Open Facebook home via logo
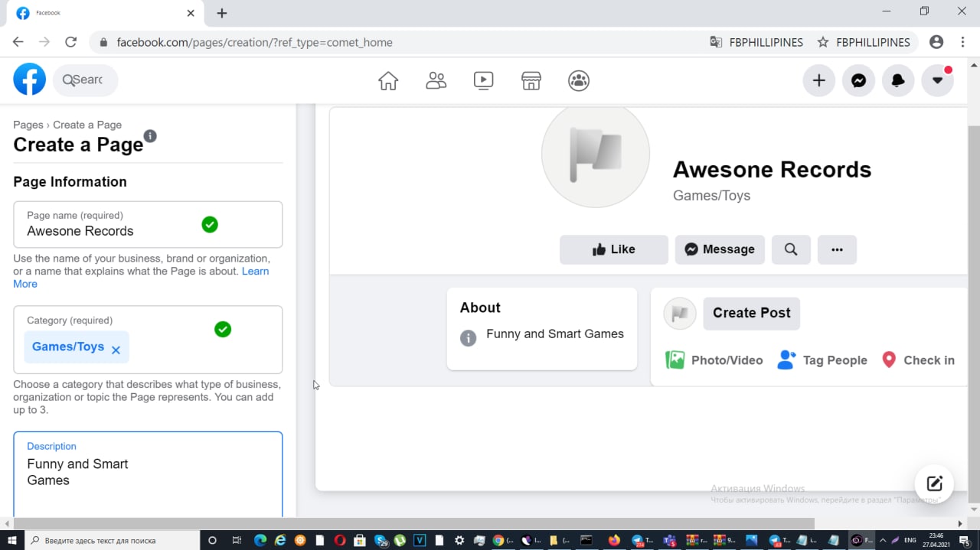This screenshot has height=550, width=980. (30, 80)
